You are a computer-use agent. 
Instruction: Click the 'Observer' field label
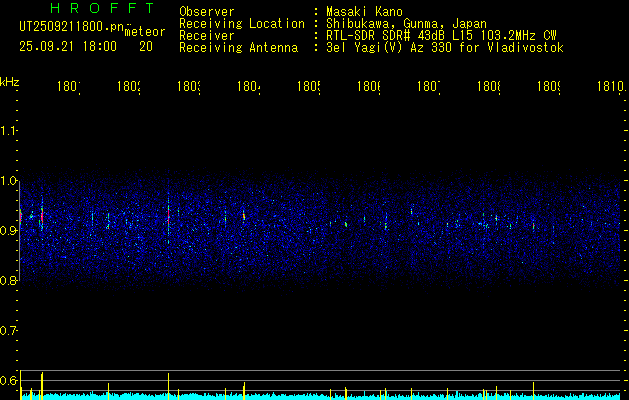pyautogui.click(x=207, y=12)
